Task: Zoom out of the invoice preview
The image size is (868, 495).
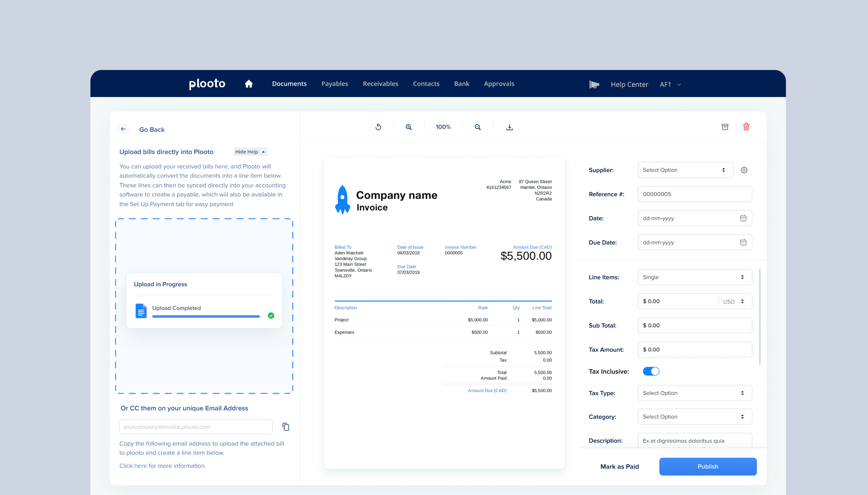Action: tap(477, 127)
